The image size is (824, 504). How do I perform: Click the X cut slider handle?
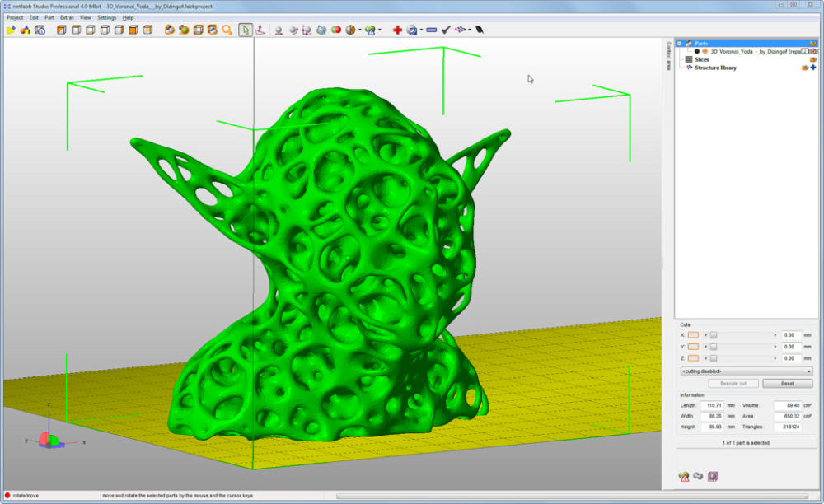(x=713, y=335)
